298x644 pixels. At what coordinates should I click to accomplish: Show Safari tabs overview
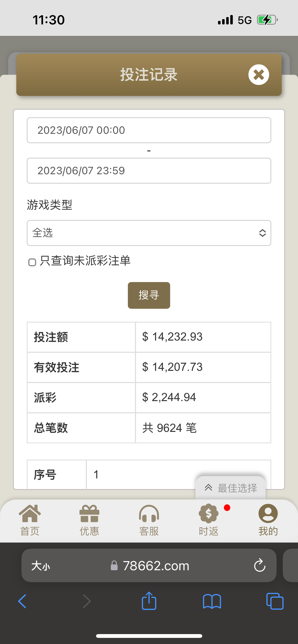point(275,601)
